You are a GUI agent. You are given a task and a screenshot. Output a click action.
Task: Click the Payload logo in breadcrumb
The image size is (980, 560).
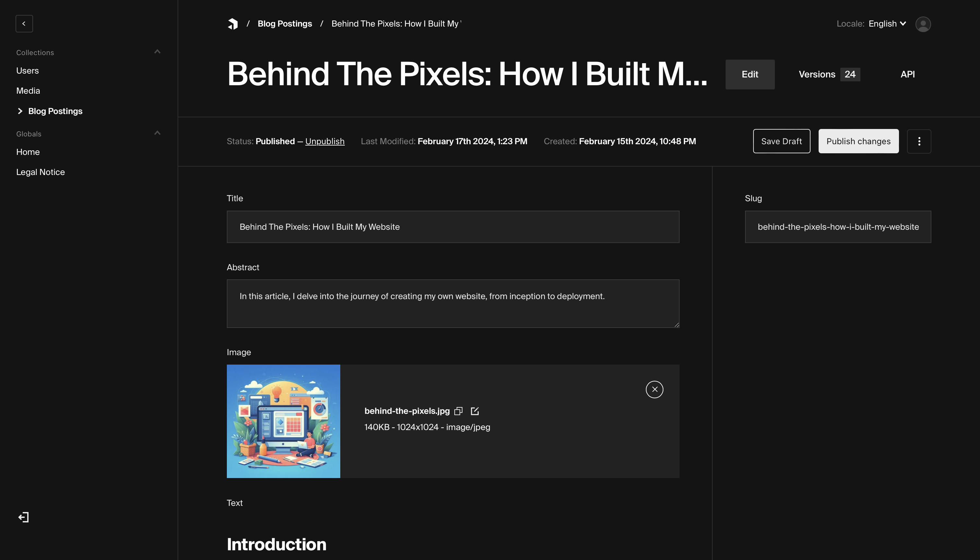pos(233,24)
